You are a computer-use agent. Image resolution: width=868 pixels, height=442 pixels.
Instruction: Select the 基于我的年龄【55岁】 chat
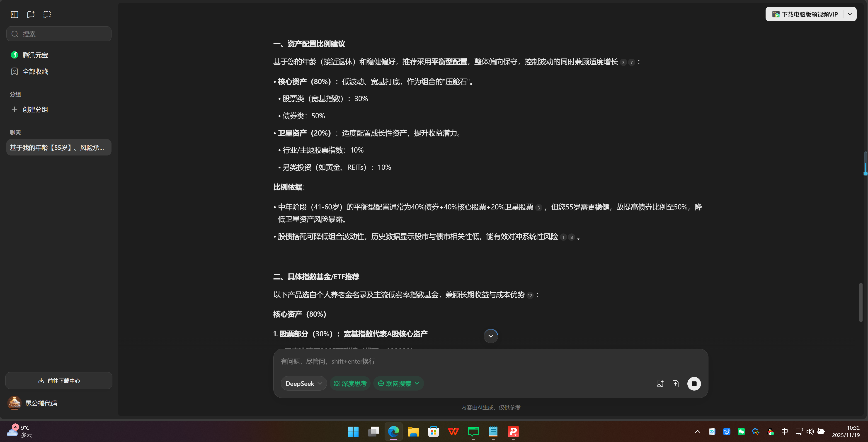click(58, 147)
